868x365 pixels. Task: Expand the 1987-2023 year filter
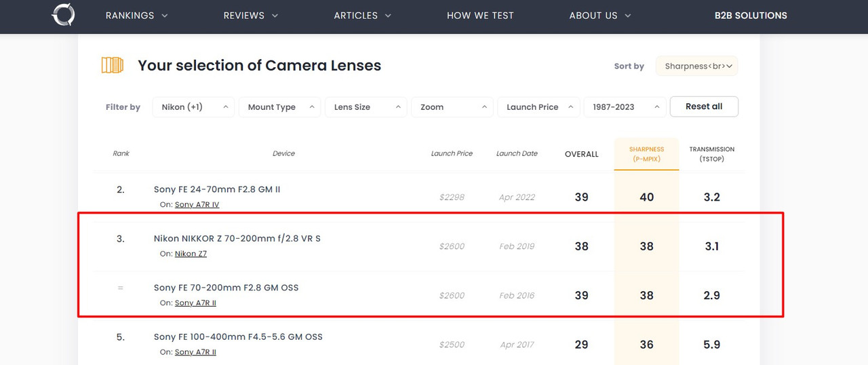pos(625,107)
